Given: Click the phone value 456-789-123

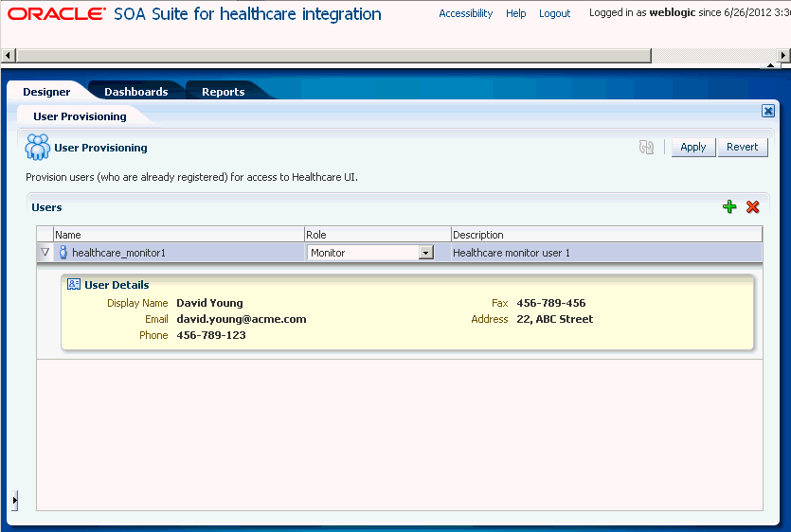Looking at the screenshot, I should [x=211, y=335].
